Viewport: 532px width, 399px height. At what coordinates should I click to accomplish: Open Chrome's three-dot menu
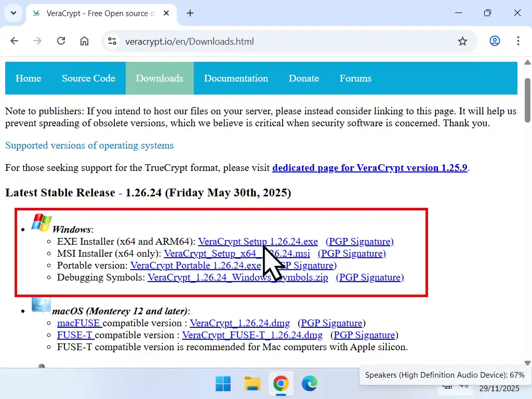click(518, 41)
